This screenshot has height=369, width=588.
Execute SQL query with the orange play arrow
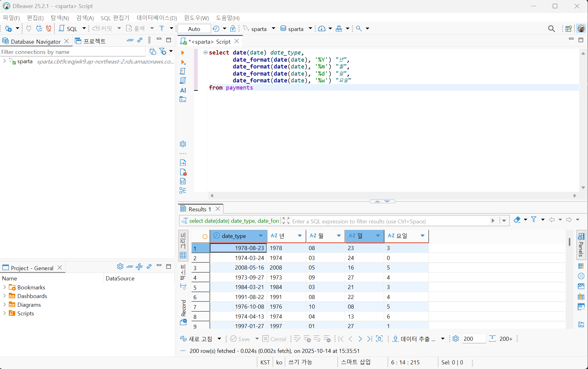click(x=183, y=53)
